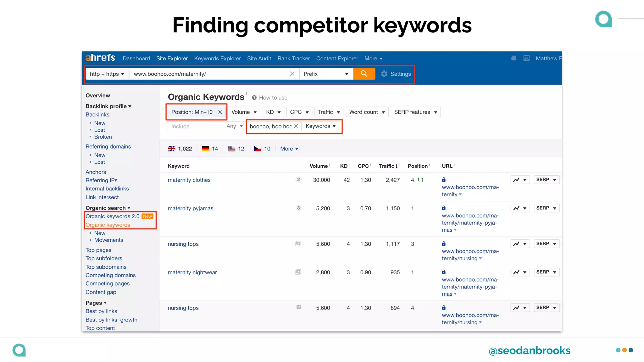
Task: Open the maternity nightwear keyword link
Action: [x=192, y=272]
